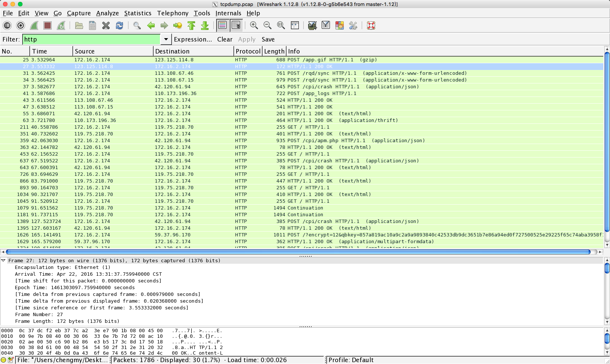Collapse the Frame 27 tree node
This screenshot has height=364, width=610.
[3, 260]
